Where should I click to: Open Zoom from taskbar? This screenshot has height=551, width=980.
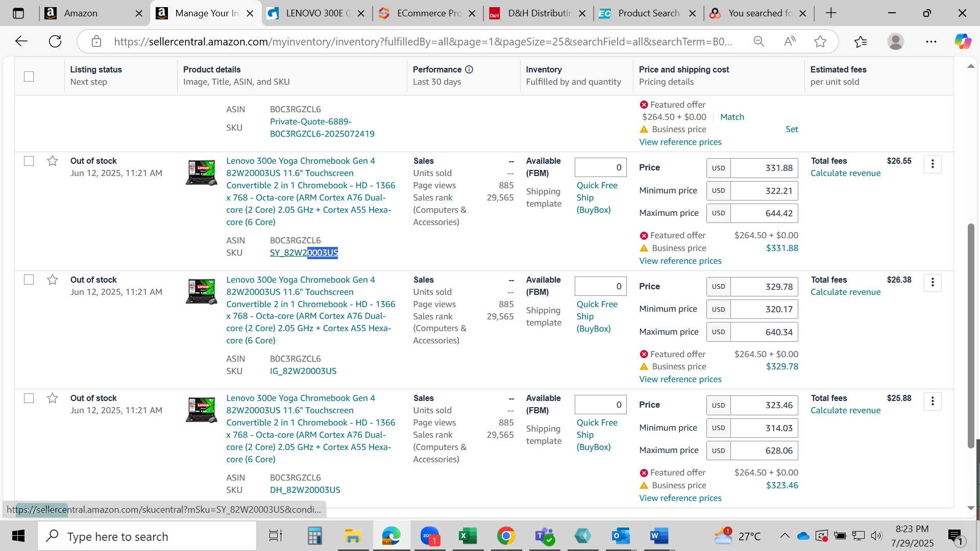[430, 536]
